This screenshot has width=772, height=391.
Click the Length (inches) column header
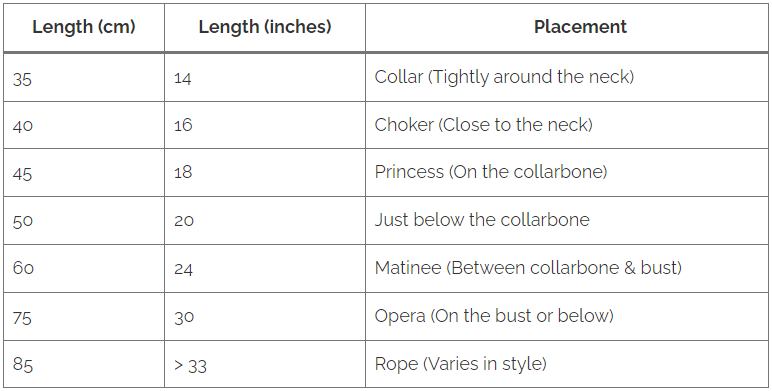[x=265, y=28]
